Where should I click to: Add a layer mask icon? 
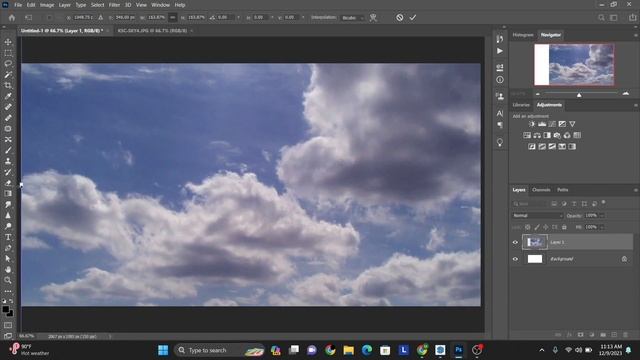tap(580, 335)
